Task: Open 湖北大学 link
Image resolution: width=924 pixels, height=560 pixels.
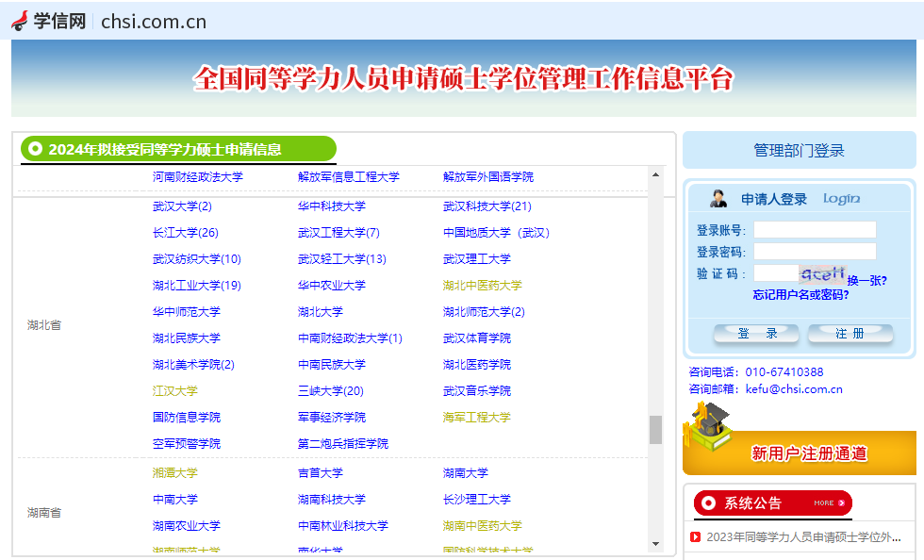Action: [x=320, y=312]
